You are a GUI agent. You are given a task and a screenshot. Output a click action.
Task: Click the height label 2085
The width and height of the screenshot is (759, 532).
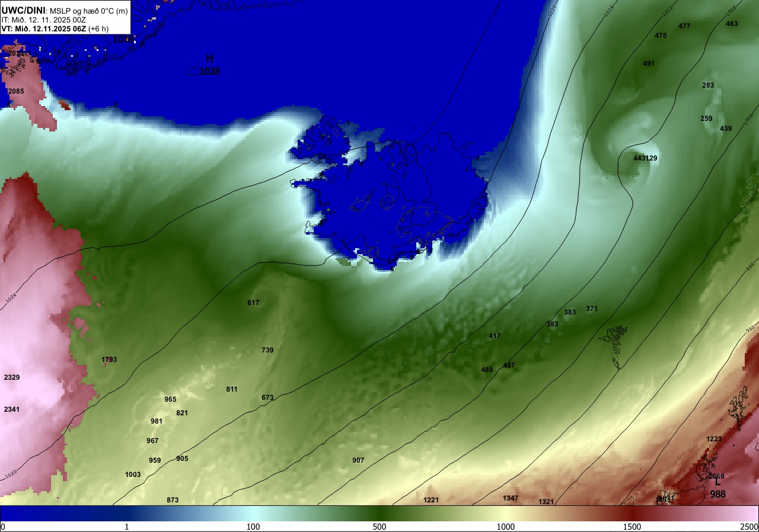pyautogui.click(x=16, y=91)
